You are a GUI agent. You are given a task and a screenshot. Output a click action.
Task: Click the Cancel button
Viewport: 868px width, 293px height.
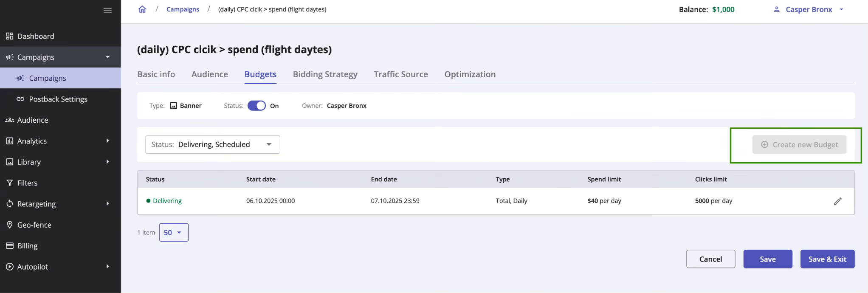click(710, 259)
